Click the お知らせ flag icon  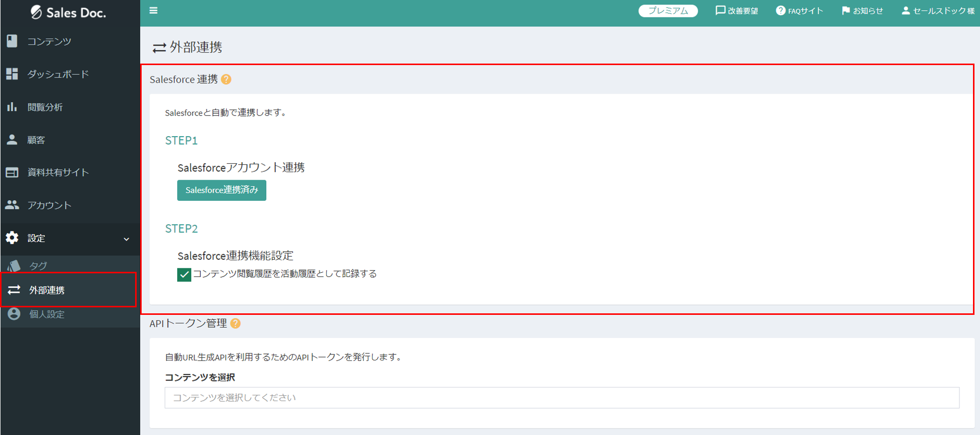click(846, 11)
